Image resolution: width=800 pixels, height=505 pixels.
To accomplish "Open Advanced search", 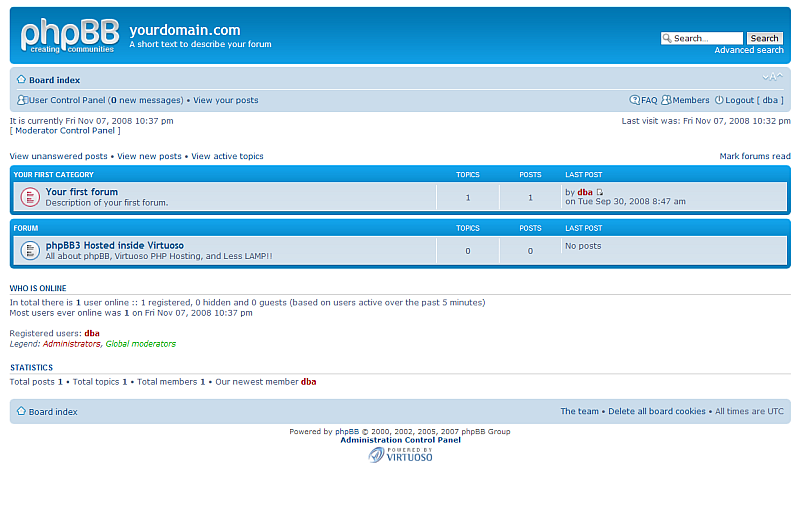I will [748, 50].
